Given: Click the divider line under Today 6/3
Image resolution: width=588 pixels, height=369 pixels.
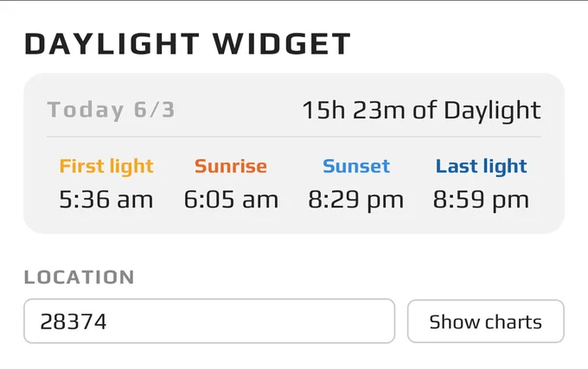Looking at the screenshot, I should tap(294, 137).
